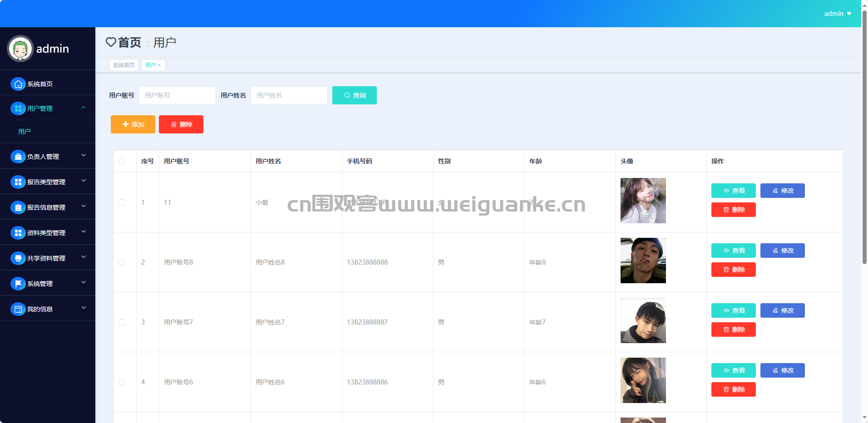Click the admin avatar in sidebar

pyautogui.click(x=20, y=49)
